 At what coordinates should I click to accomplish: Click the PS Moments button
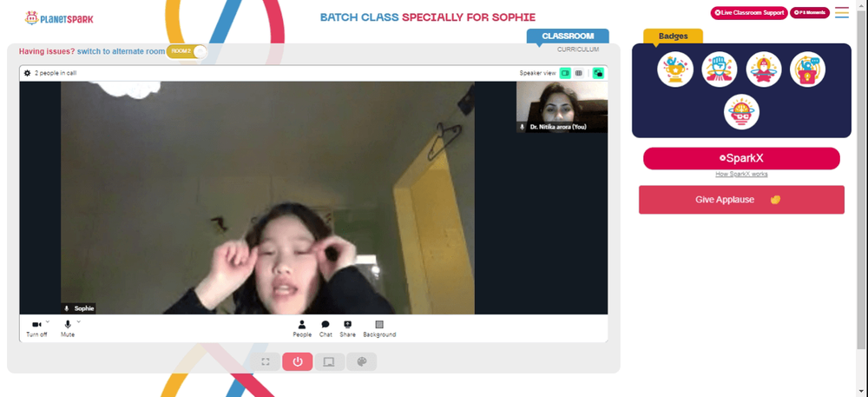pyautogui.click(x=810, y=12)
